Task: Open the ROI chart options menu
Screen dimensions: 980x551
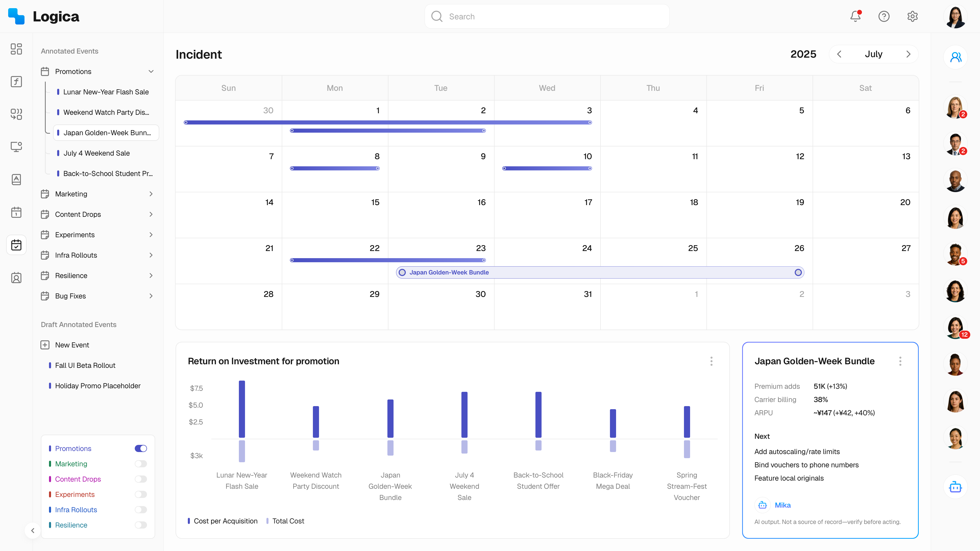Action: pos(711,361)
